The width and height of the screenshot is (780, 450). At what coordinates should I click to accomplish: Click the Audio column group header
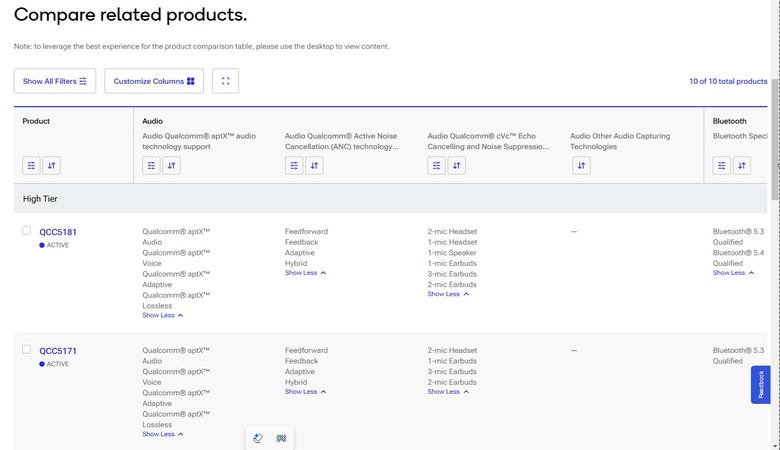click(x=152, y=121)
